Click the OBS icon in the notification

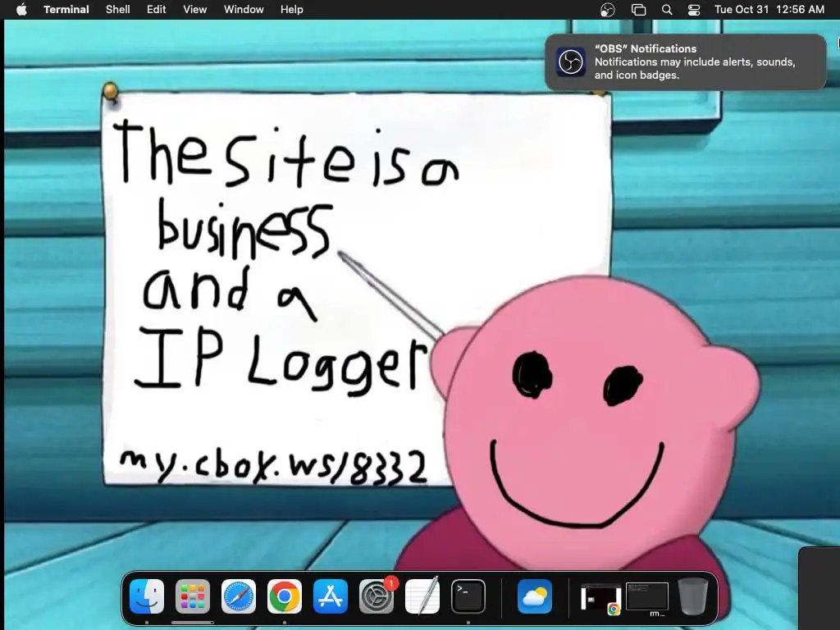pyautogui.click(x=571, y=62)
